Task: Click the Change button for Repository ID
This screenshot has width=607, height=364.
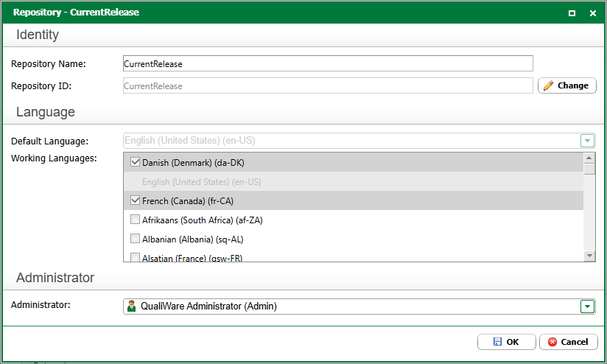Action: pos(567,85)
